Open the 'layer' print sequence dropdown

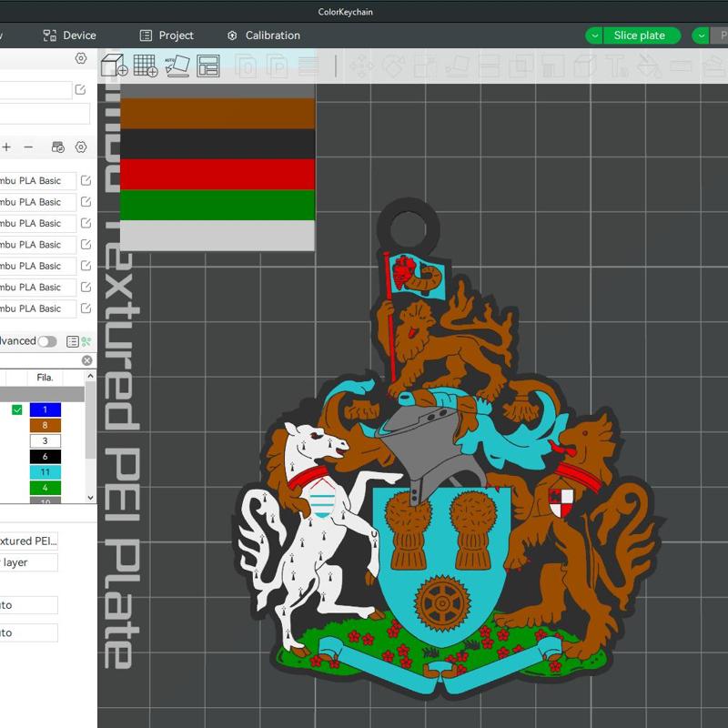(x=28, y=562)
